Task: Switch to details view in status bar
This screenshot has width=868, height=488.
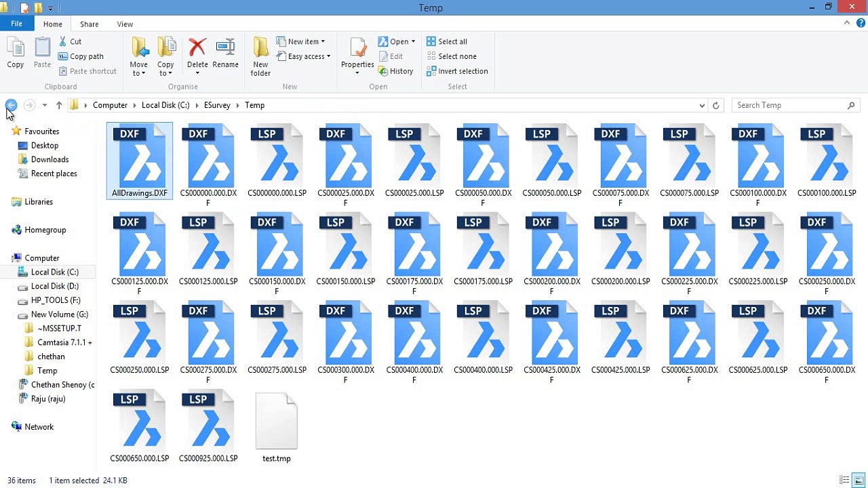Action: click(845, 480)
